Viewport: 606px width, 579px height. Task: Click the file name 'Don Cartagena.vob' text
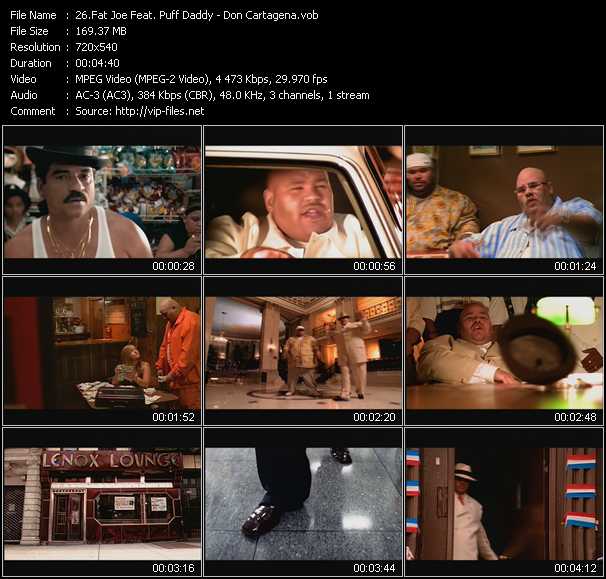(271, 15)
